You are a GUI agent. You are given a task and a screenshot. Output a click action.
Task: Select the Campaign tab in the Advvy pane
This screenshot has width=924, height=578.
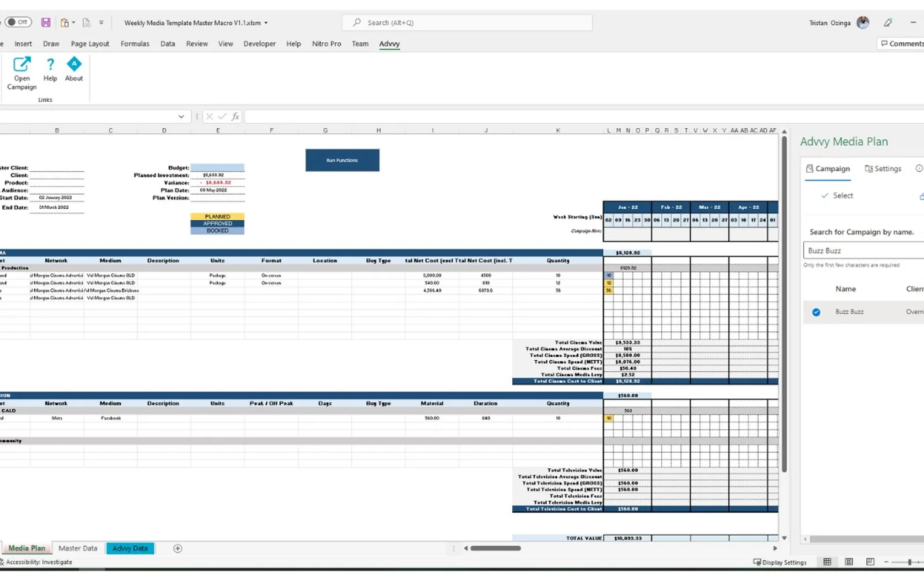[x=828, y=169]
